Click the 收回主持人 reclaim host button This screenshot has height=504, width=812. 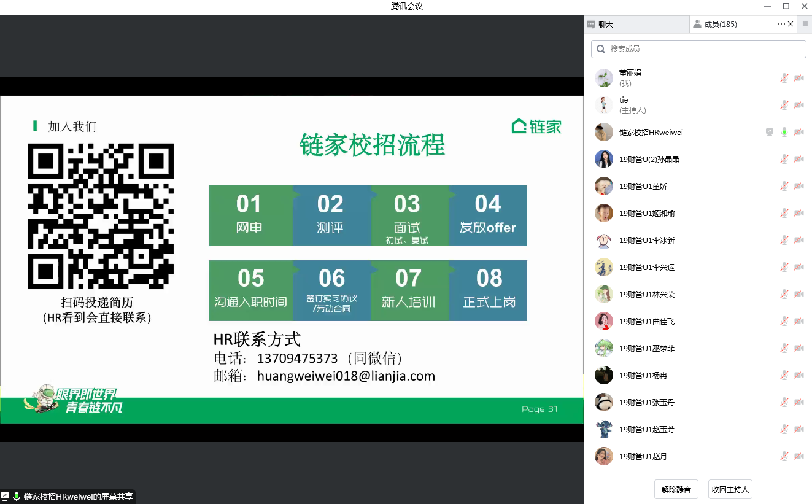point(730,490)
